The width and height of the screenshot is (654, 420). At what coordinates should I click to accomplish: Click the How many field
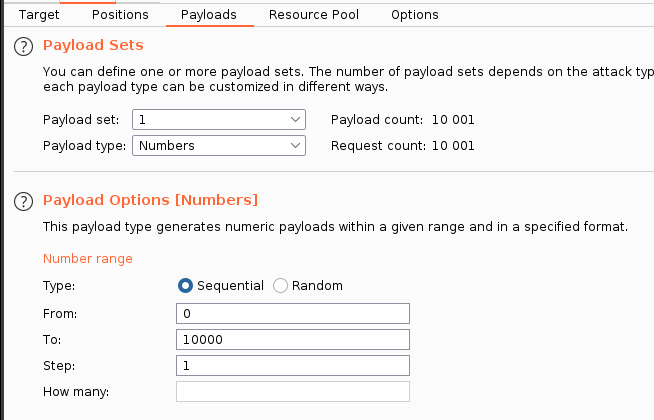click(292, 391)
